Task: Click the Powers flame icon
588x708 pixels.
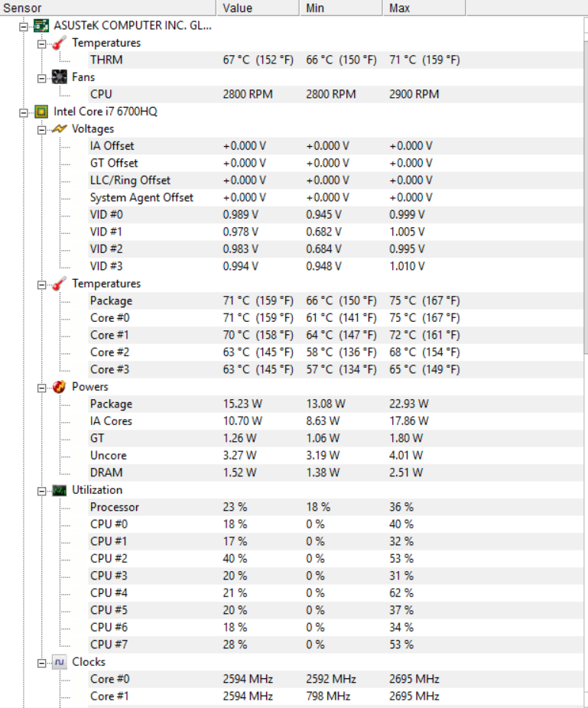Action: tap(60, 387)
